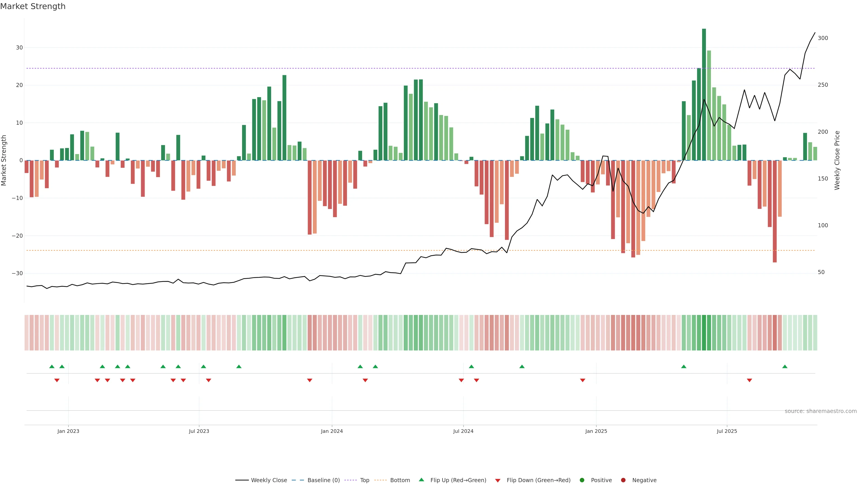Click the Market Strength chart title
Image resolution: width=868 pixels, height=488 pixels.
(33, 6)
